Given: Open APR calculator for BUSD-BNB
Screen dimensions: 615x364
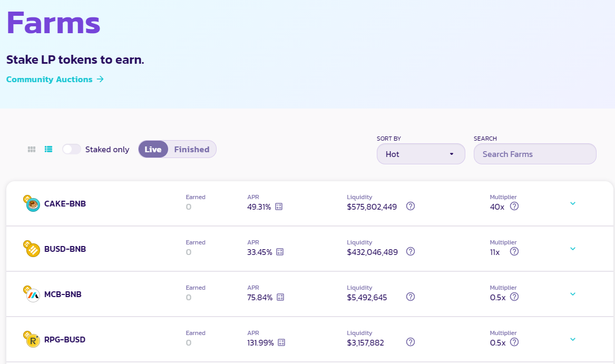Looking at the screenshot, I should tap(280, 252).
